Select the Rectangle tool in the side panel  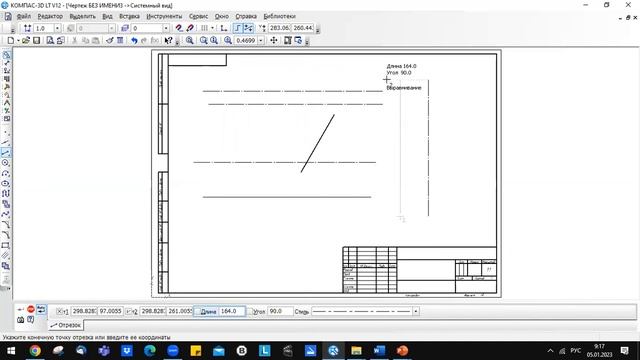(x=6, y=246)
